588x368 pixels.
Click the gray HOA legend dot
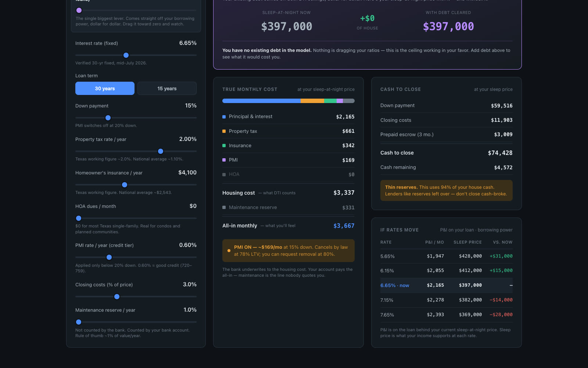(224, 174)
